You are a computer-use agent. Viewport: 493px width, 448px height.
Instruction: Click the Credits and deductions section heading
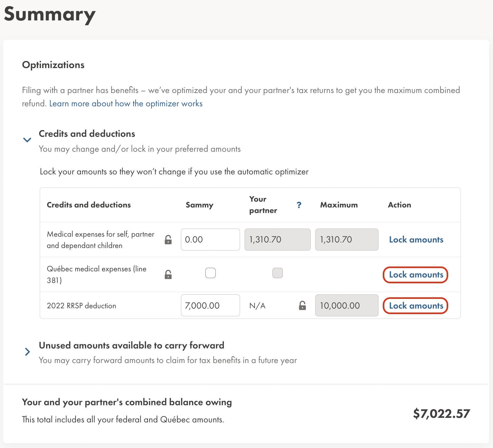[x=87, y=134]
